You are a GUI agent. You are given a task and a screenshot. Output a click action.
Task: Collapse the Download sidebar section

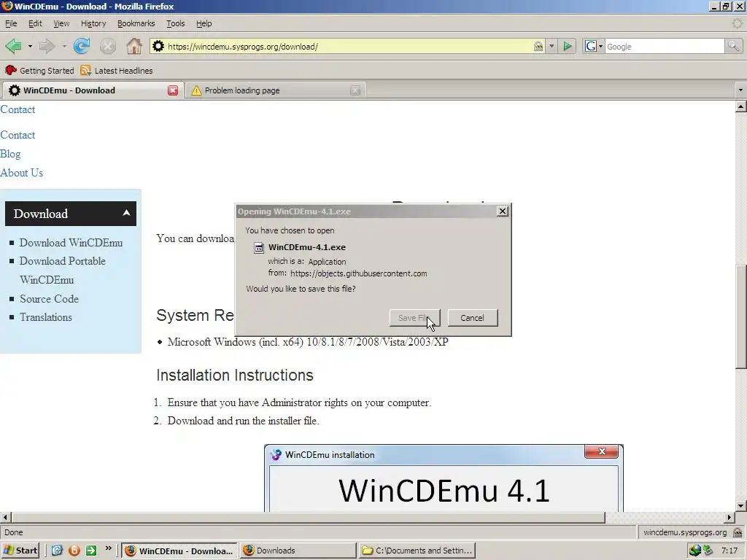pos(126,213)
